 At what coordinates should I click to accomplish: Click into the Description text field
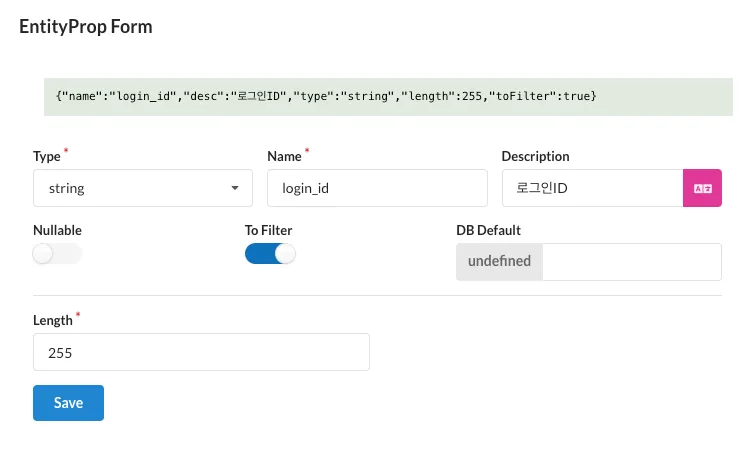[x=592, y=188]
